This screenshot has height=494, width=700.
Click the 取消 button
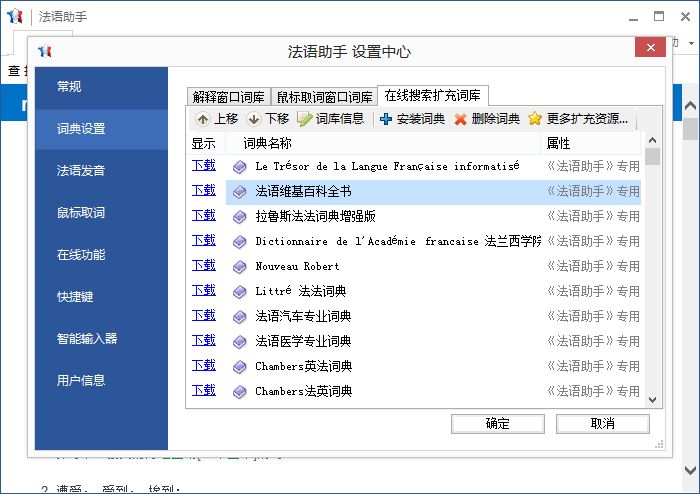pyautogui.click(x=603, y=423)
